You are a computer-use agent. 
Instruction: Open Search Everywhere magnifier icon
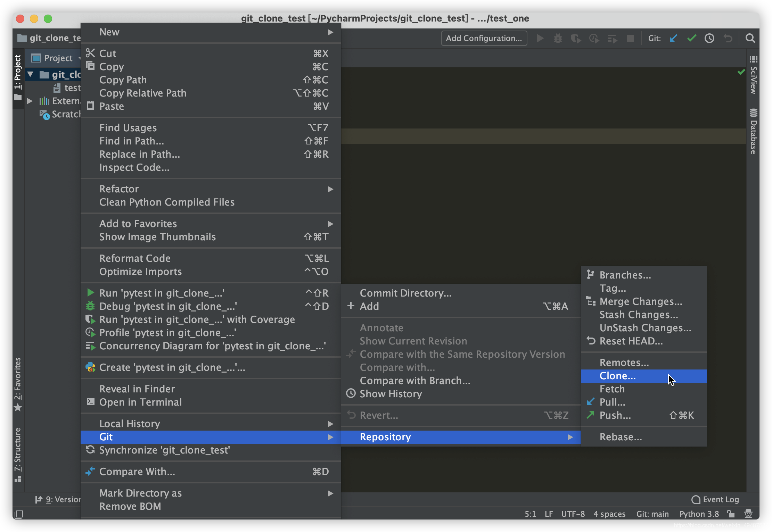click(750, 38)
